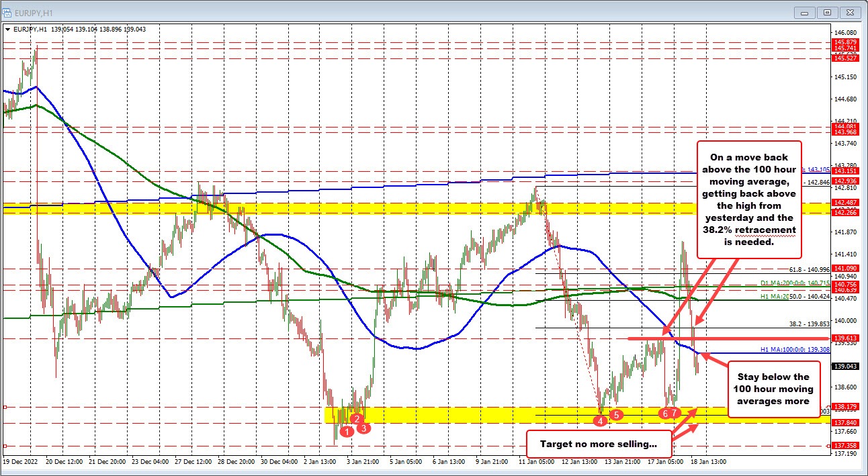The height and width of the screenshot is (476, 868).
Task: Click circled marker 2 above the early January lows
Action: point(356,419)
